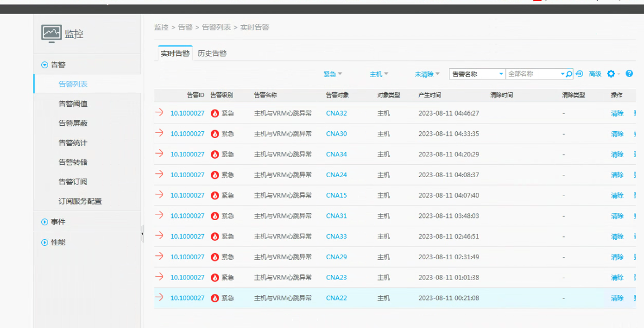Image resolution: width=644 pixels, height=328 pixels.
Task: Click the monitor icon beside 监控 title
Action: pos(51,34)
